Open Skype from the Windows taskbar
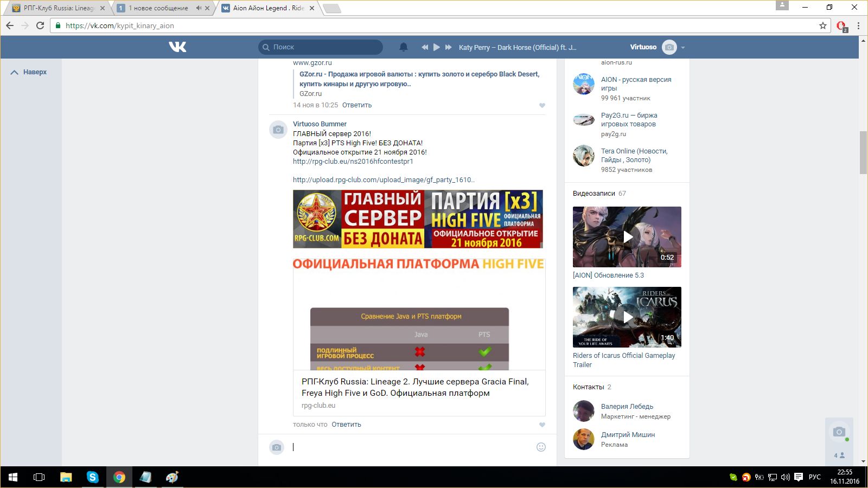 (93, 477)
